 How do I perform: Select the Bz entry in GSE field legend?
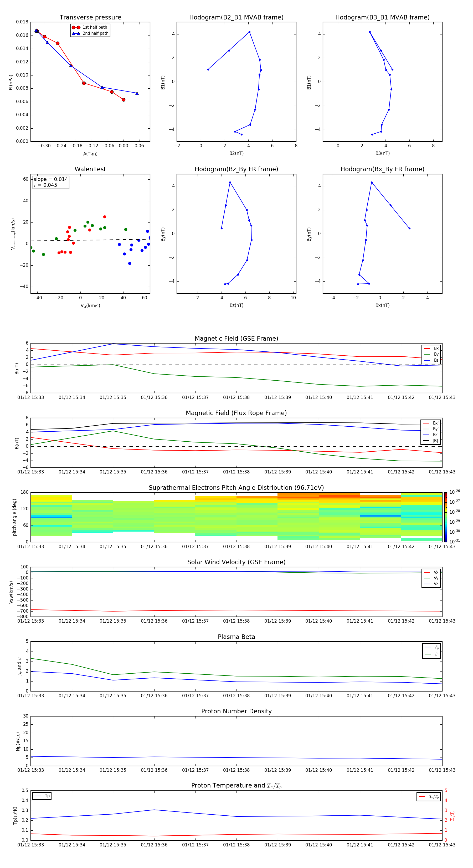click(x=431, y=360)
